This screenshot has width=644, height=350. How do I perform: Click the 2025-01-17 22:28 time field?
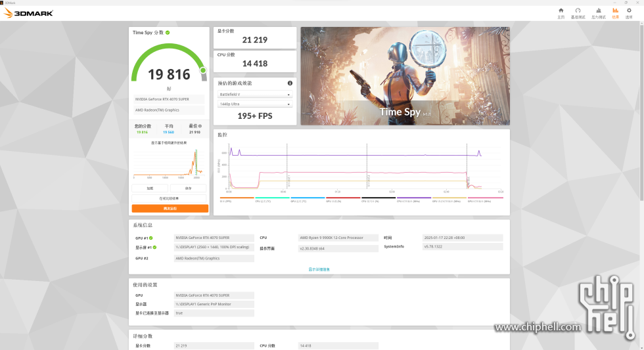point(463,238)
